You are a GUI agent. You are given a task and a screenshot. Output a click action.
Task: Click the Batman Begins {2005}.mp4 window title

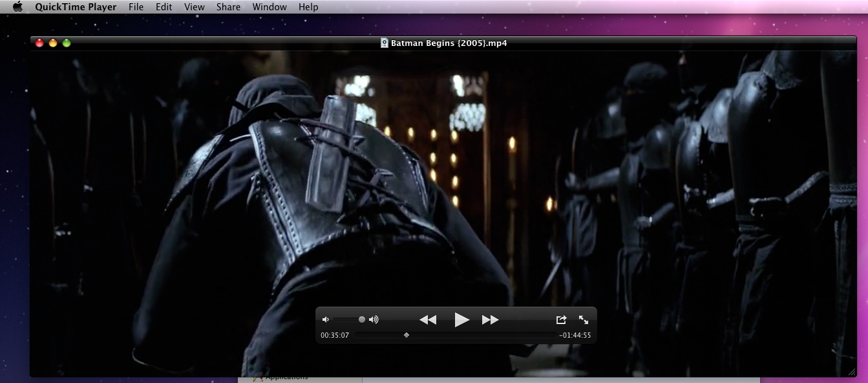click(x=449, y=43)
